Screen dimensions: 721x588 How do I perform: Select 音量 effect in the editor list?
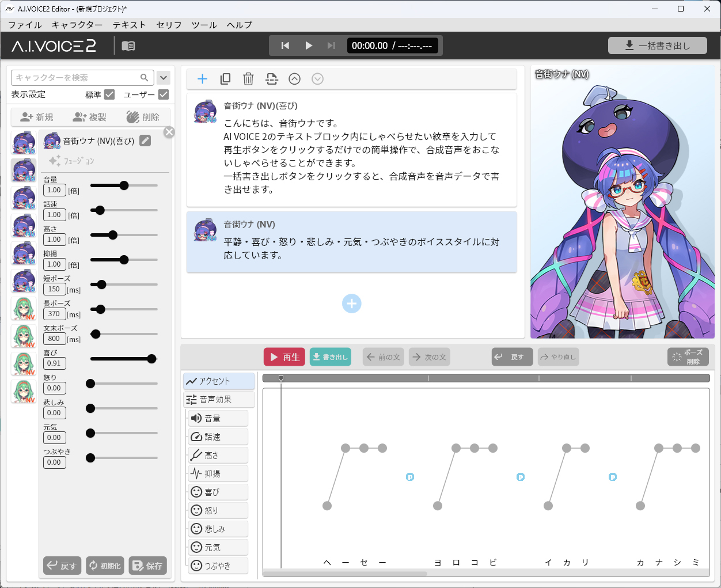(x=218, y=418)
